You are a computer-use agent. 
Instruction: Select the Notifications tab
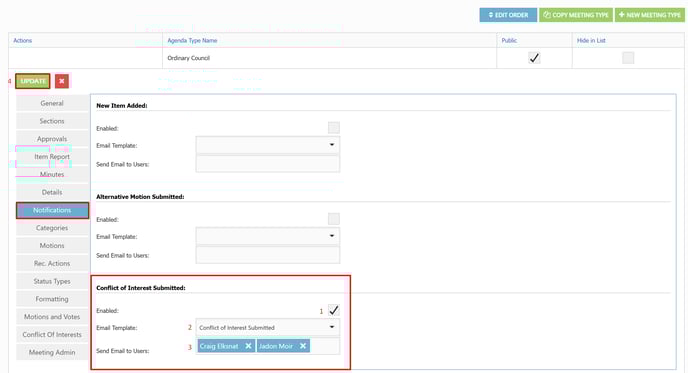[x=52, y=210]
